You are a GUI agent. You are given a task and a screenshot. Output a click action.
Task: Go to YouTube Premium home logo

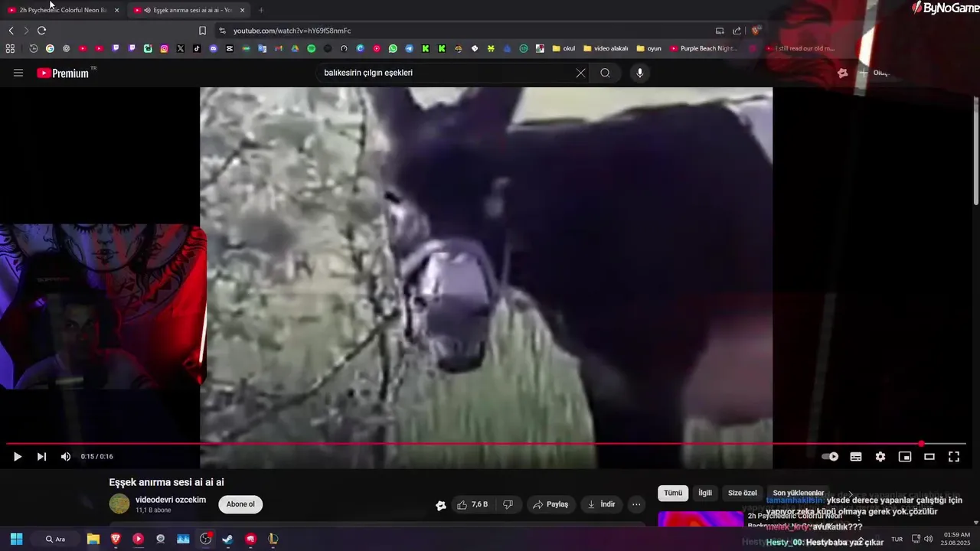[x=63, y=73]
